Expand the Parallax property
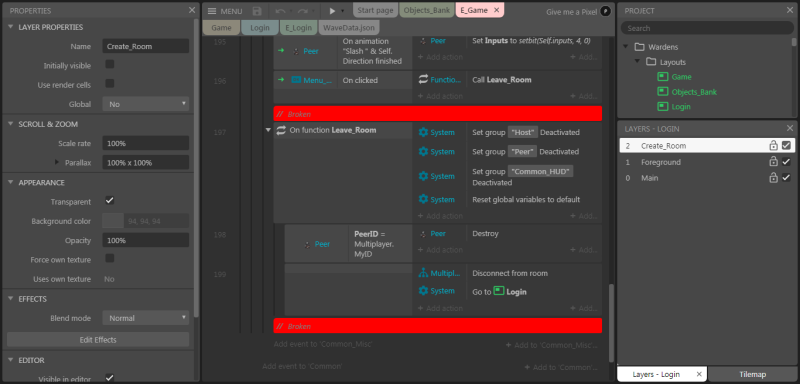The image size is (800, 384). [x=57, y=162]
